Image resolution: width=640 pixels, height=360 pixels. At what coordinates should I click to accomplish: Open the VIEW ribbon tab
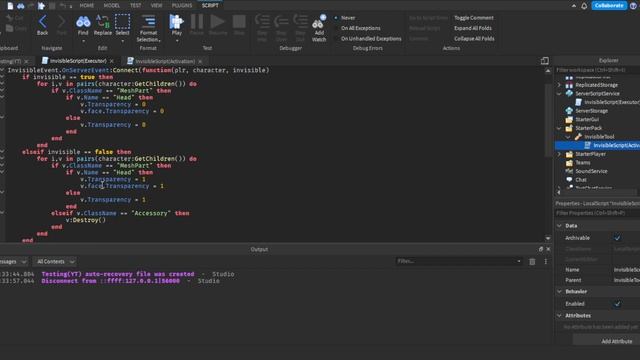[x=156, y=6]
